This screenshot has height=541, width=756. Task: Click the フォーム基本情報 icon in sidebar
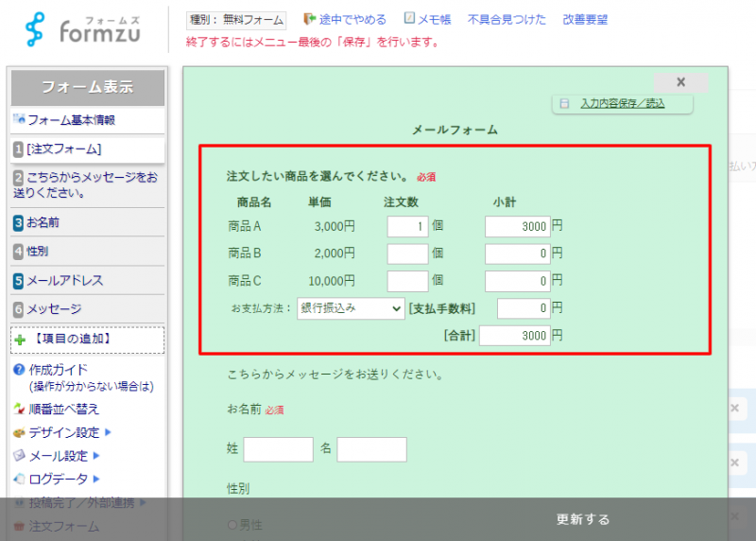point(19,120)
